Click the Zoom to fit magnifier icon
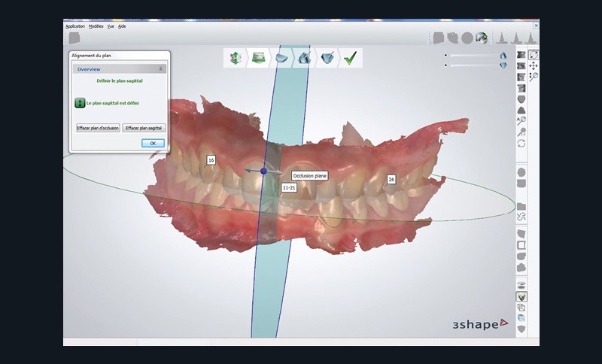The width and height of the screenshot is (602, 364). (521, 120)
